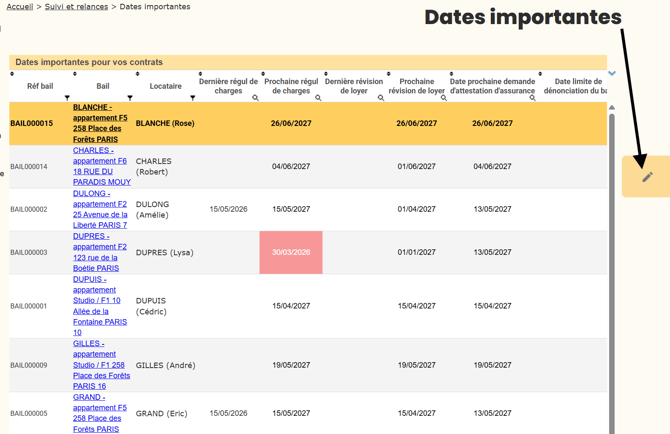Go to Accueil breadcrumb
This screenshot has width=670, height=434.
point(20,7)
